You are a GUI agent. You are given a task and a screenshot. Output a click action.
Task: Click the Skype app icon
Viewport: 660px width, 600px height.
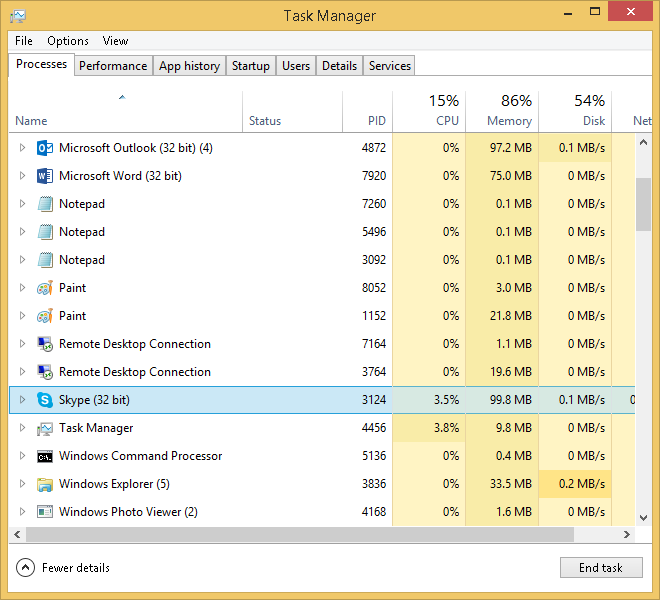tap(45, 400)
